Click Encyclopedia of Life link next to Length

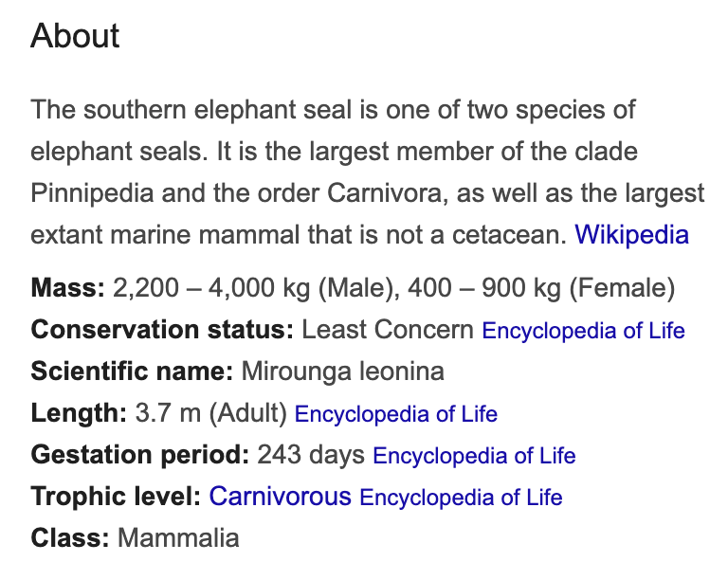pos(396,414)
